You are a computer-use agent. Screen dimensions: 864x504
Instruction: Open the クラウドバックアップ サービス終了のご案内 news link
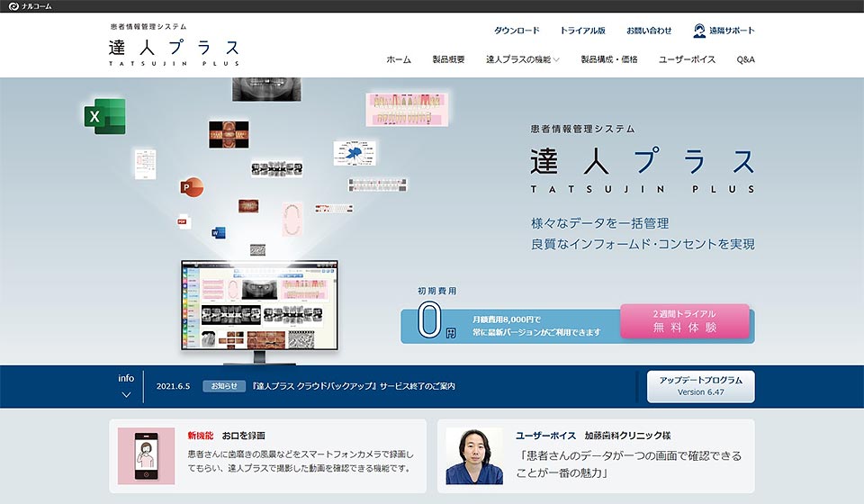tap(353, 386)
